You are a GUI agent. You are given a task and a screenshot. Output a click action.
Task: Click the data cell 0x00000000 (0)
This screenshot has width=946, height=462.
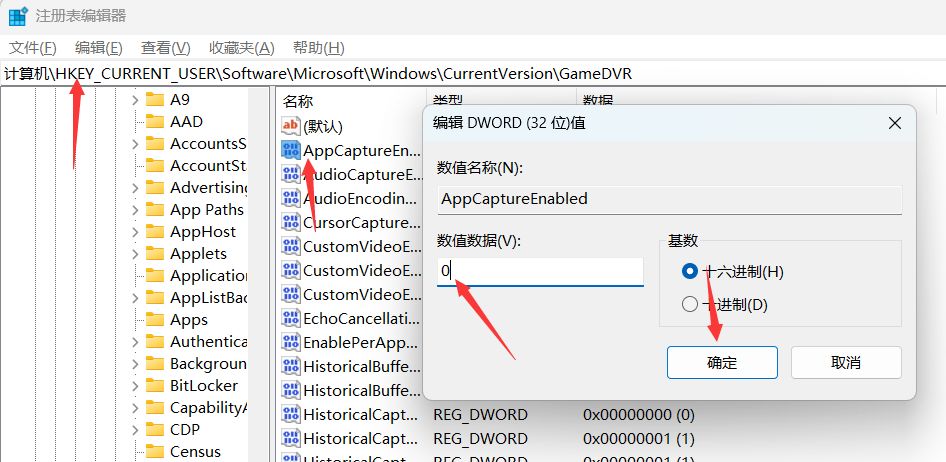[638, 415]
